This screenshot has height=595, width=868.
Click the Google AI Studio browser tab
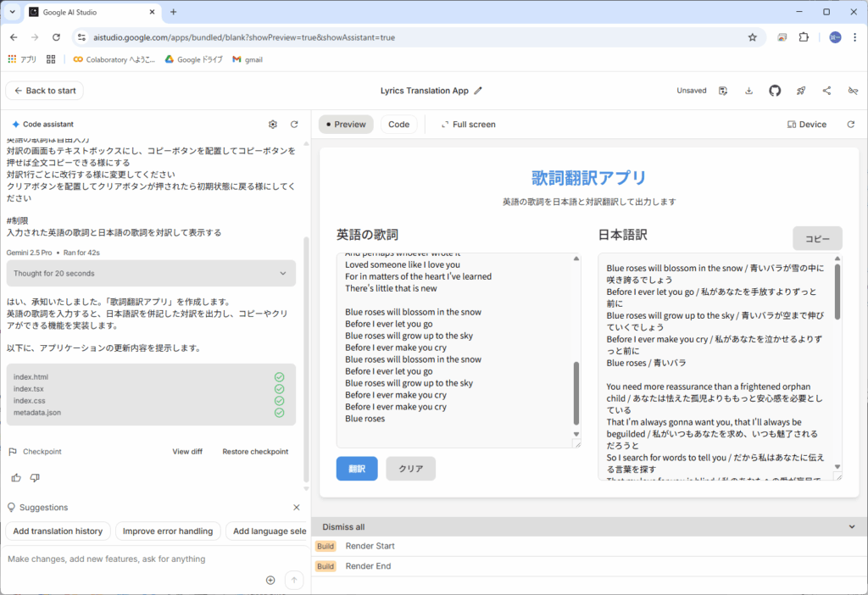tap(92, 12)
